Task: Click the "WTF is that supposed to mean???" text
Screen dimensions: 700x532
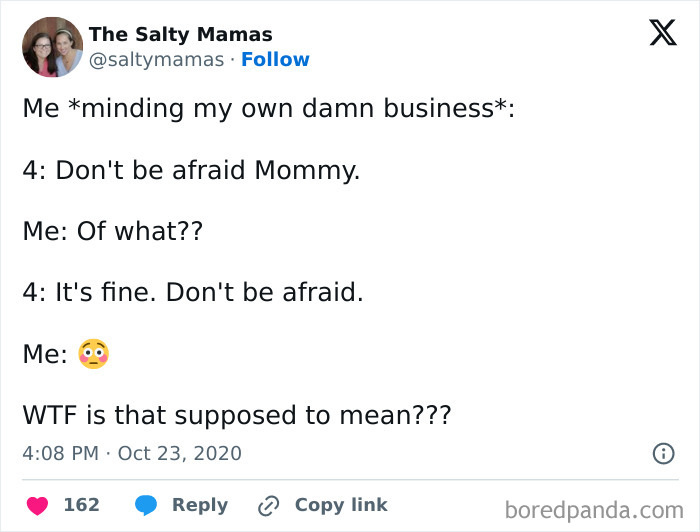Action: pyautogui.click(x=237, y=415)
